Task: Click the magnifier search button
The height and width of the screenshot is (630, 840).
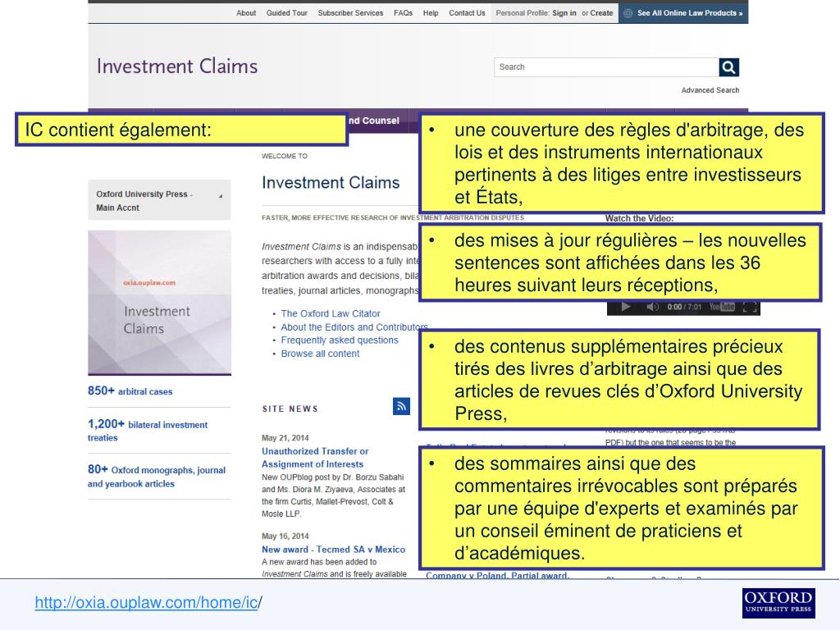Action: [x=728, y=67]
